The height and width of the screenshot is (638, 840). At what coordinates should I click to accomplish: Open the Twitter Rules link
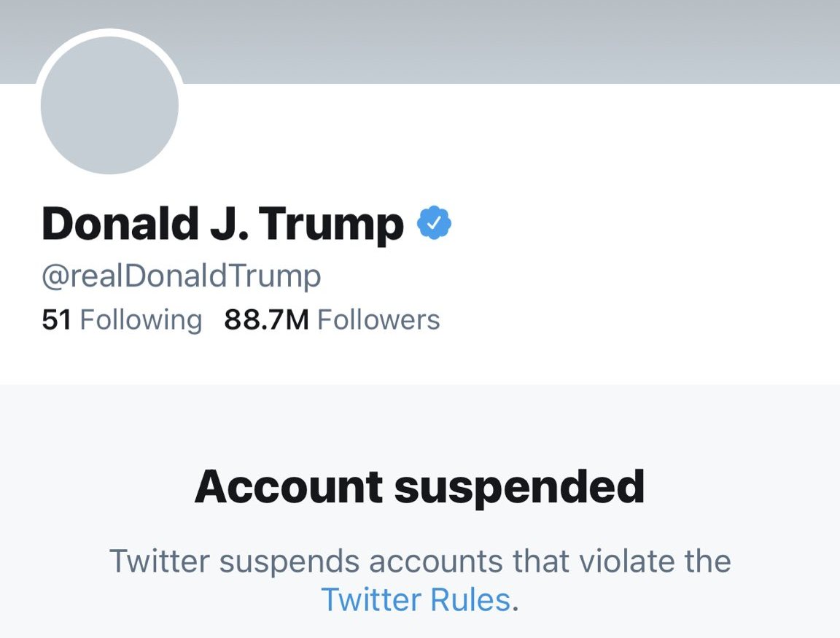pyautogui.click(x=416, y=600)
